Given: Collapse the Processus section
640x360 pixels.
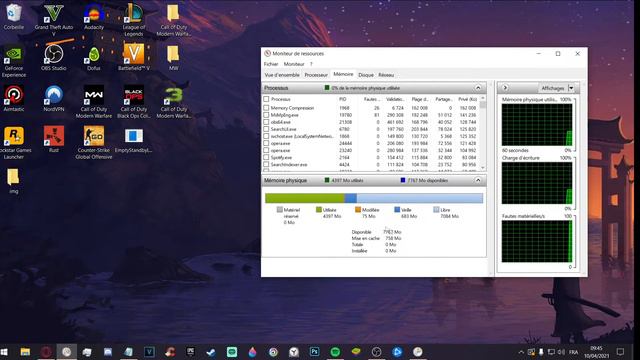Looking at the screenshot, I should click(478, 88).
